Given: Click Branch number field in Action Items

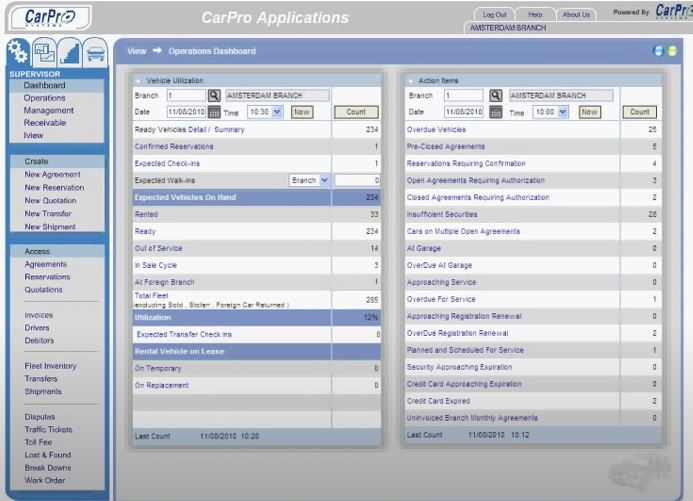Looking at the screenshot, I should (x=463, y=95).
